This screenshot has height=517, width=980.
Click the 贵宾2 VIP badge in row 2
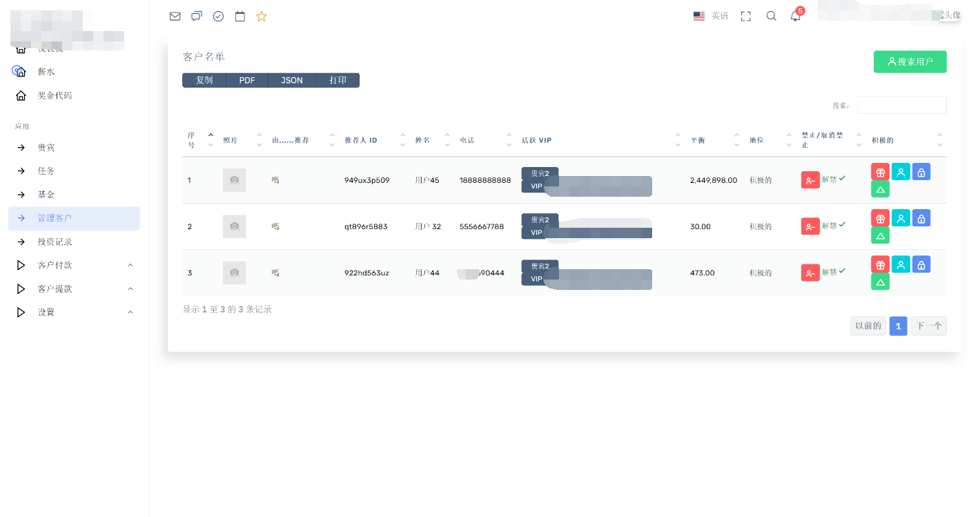[x=540, y=220]
